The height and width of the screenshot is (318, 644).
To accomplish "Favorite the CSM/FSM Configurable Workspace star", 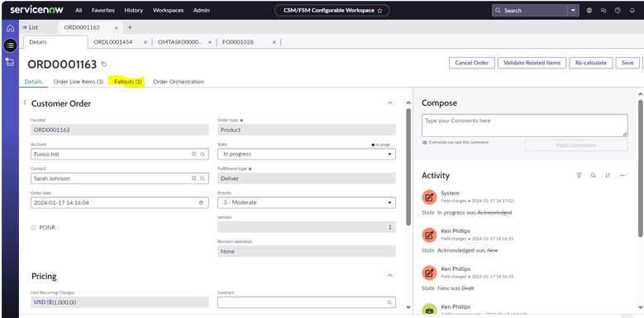I will point(379,11).
